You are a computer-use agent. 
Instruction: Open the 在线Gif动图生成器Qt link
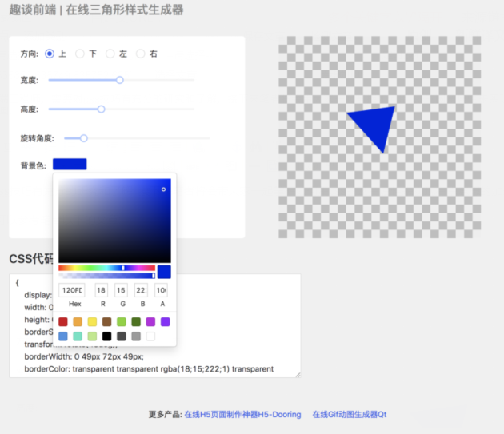pyautogui.click(x=349, y=415)
